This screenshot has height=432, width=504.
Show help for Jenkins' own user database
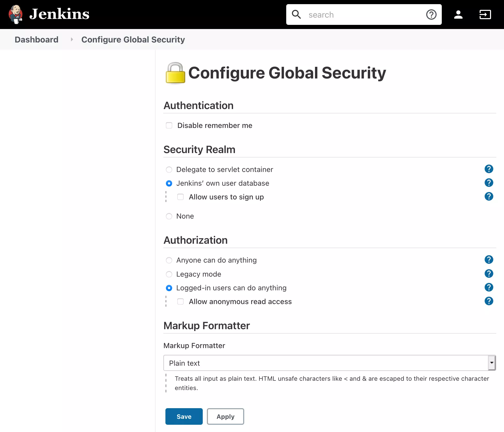click(489, 183)
